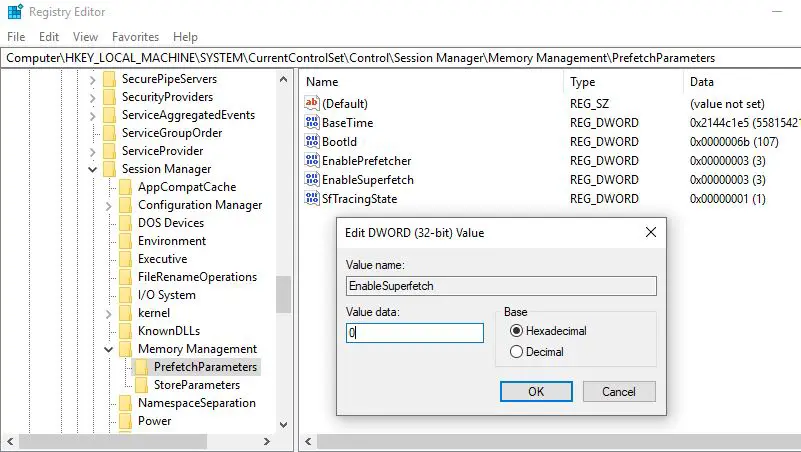Select the Power key in tree
The height and width of the screenshot is (452, 801).
154,421
